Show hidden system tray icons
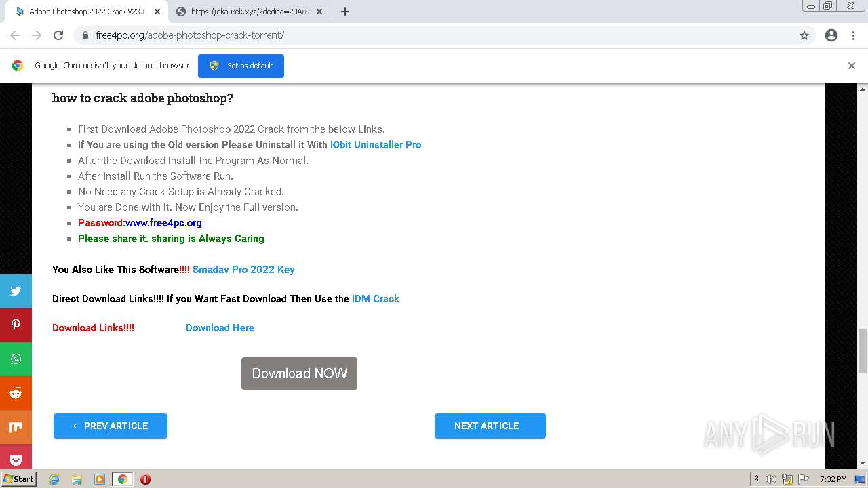The width and height of the screenshot is (868, 488). pos(756,479)
